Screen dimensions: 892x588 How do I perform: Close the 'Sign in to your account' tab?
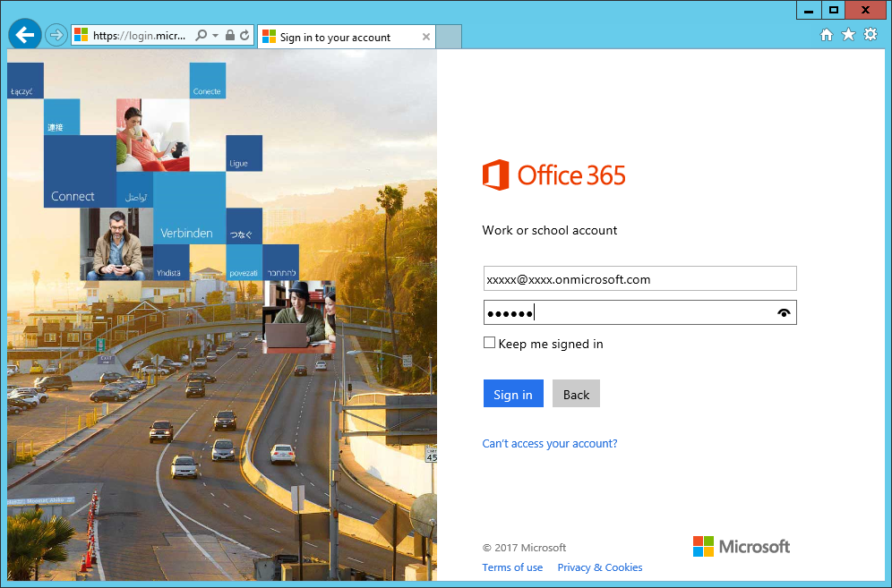426,37
